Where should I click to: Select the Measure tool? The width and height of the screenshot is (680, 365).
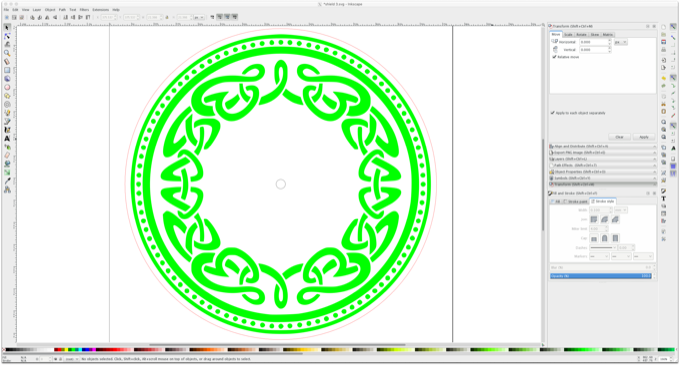(7, 62)
